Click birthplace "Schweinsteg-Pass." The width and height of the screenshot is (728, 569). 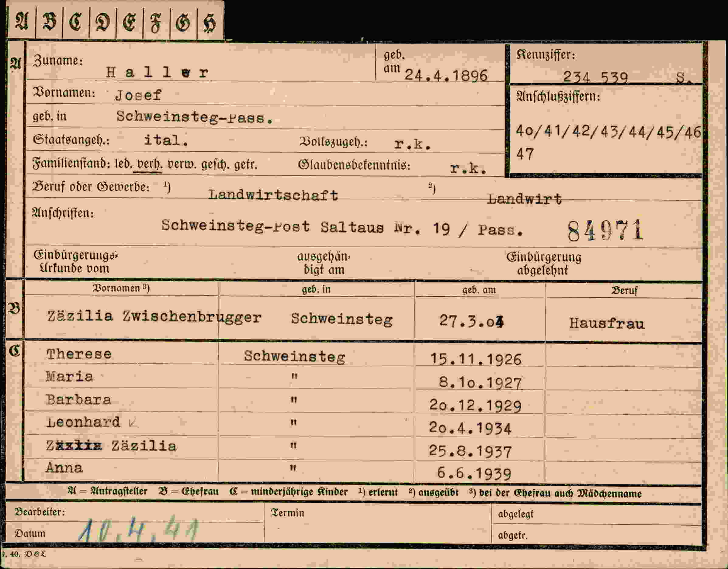(x=195, y=117)
